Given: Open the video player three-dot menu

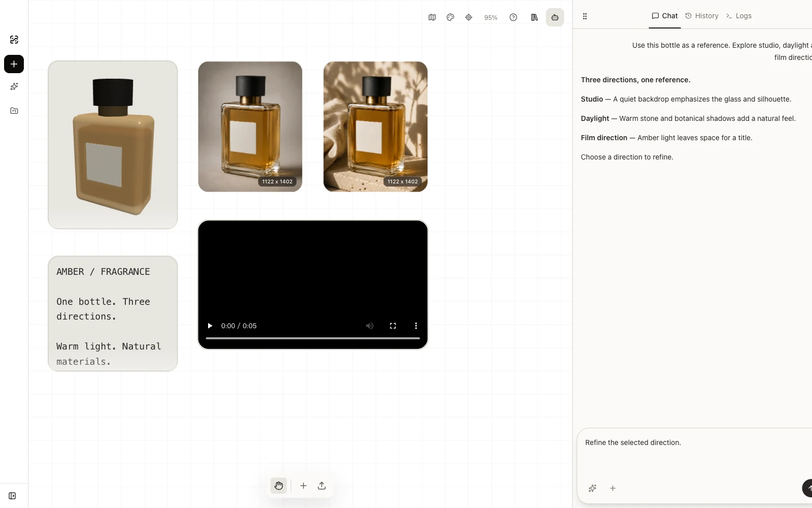Looking at the screenshot, I should (416, 326).
